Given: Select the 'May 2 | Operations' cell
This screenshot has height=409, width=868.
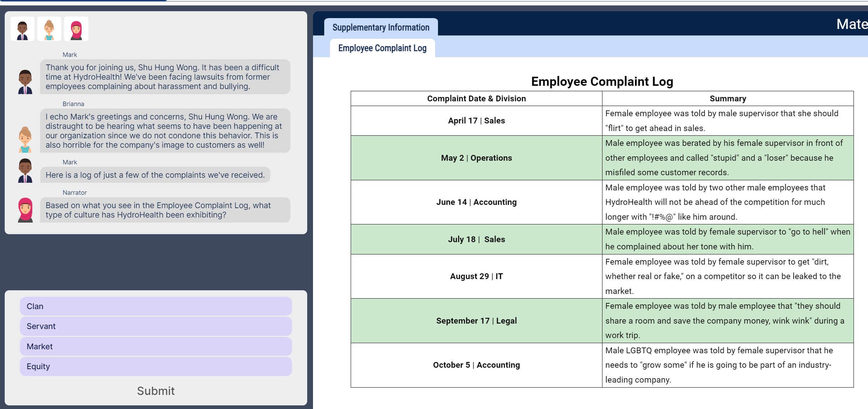Looking at the screenshot, I should pos(476,158).
